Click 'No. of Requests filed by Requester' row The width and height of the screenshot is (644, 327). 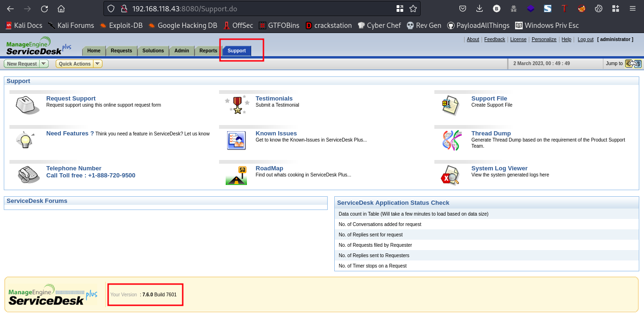point(486,245)
